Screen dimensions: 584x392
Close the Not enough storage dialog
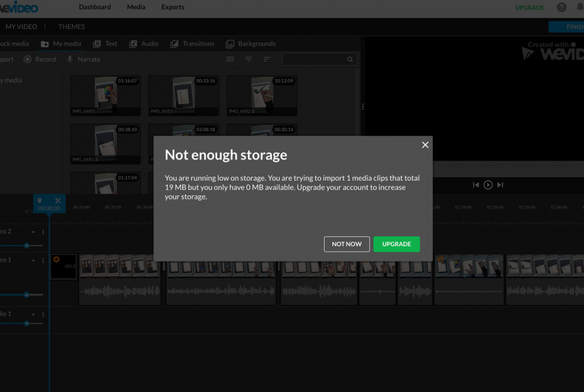point(425,145)
